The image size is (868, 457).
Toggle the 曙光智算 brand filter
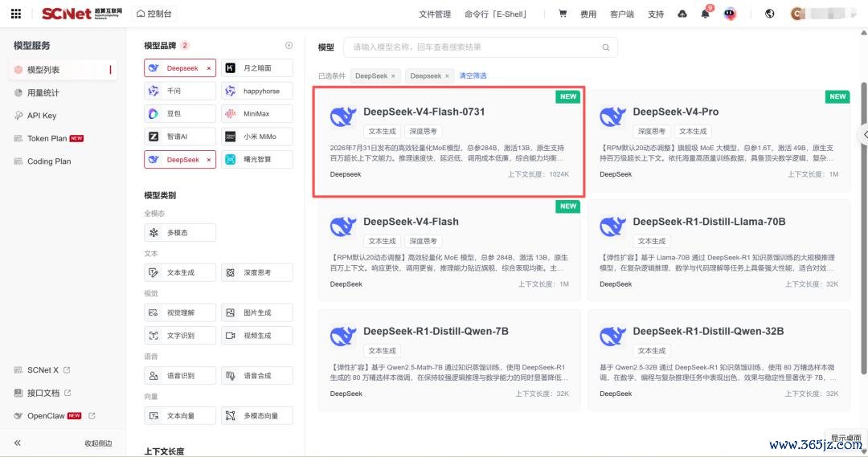pyautogui.click(x=257, y=159)
